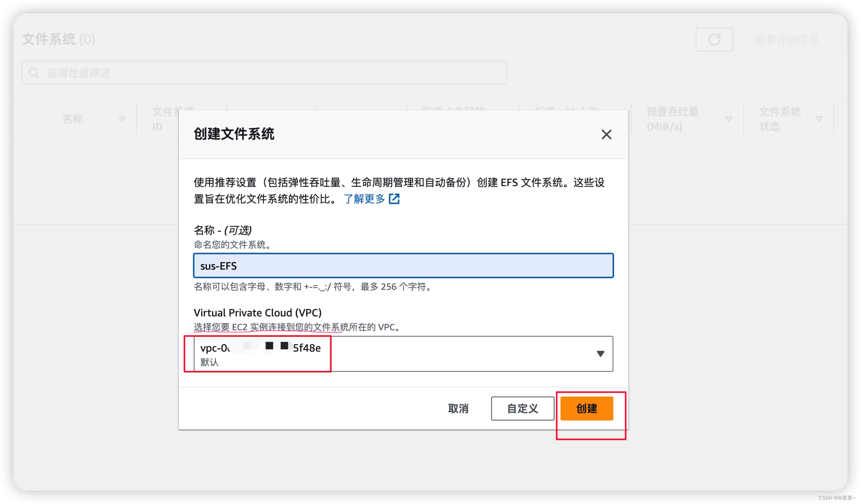The image size is (861, 504).
Task: Focus the file system name field sus-EFS
Action: coord(403,265)
